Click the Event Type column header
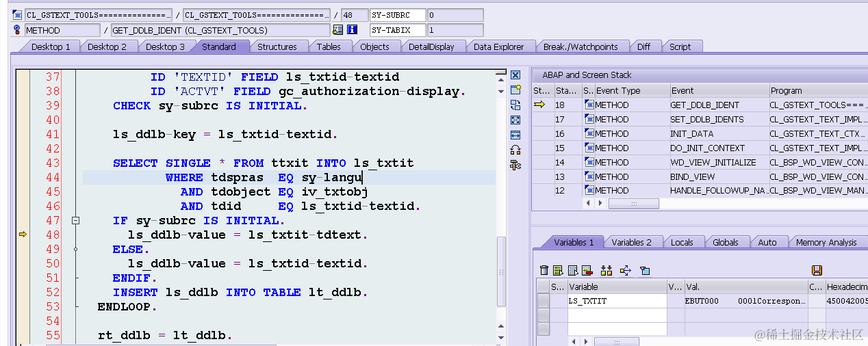This screenshot has width=868, height=346. click(632, 90)
